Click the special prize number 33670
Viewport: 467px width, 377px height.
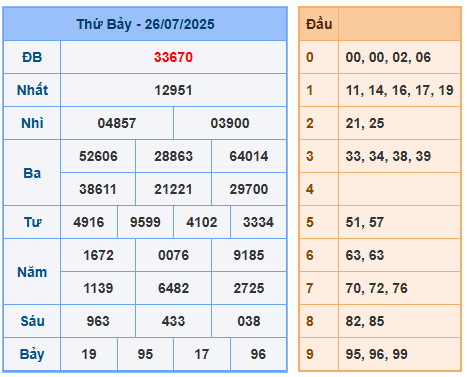coord(173,57)
